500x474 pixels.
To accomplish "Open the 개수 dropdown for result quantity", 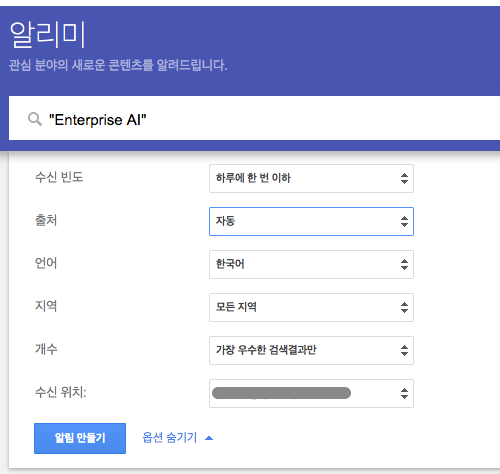I will click(311, 350).
